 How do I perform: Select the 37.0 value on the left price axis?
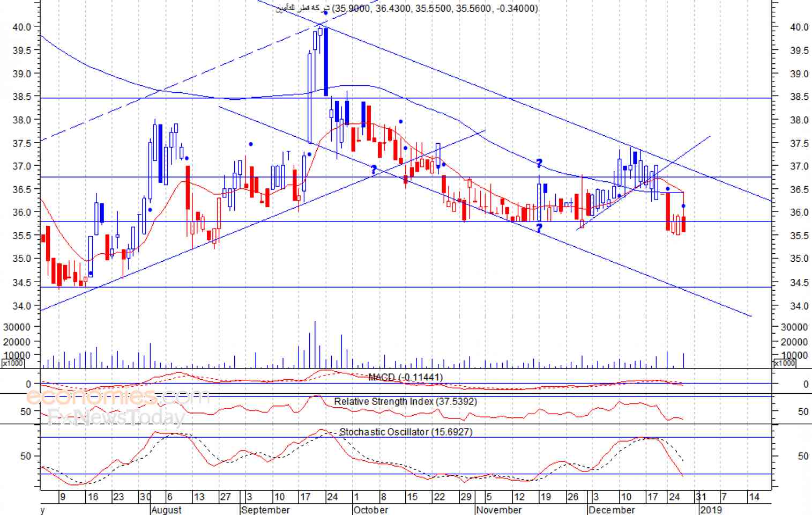(21, 166)
